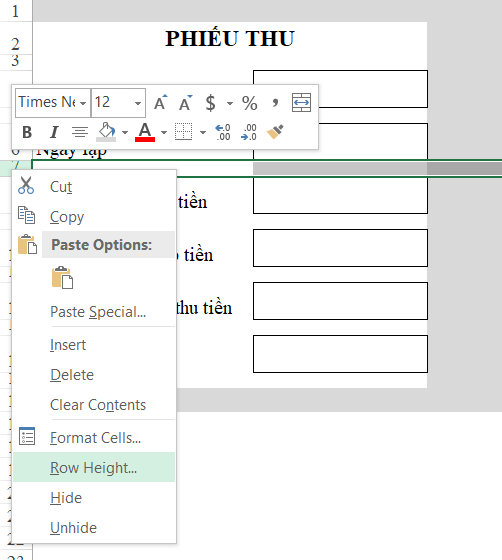Click the paste clipboard icon under Paste Options
This screenshot has width=502, height=560.
coord(62,278)
